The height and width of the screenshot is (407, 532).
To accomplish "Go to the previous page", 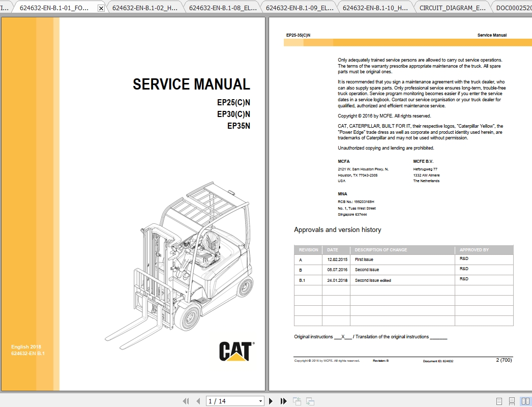I will 197,401.
